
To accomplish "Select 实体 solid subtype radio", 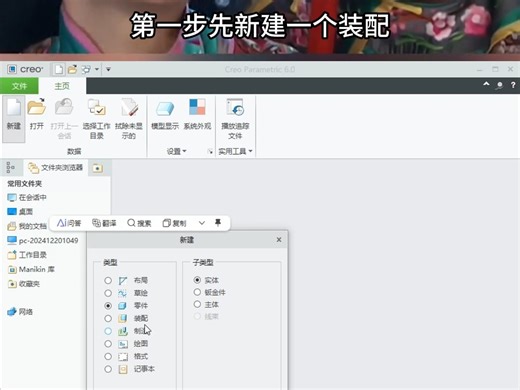I will pos(197,280).
